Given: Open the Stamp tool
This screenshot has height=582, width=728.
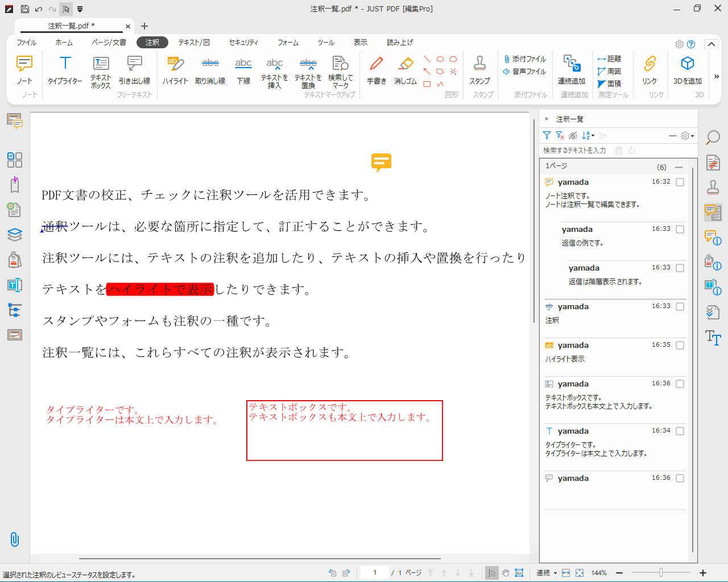Looking at the screenshot, I should [481, 69].
